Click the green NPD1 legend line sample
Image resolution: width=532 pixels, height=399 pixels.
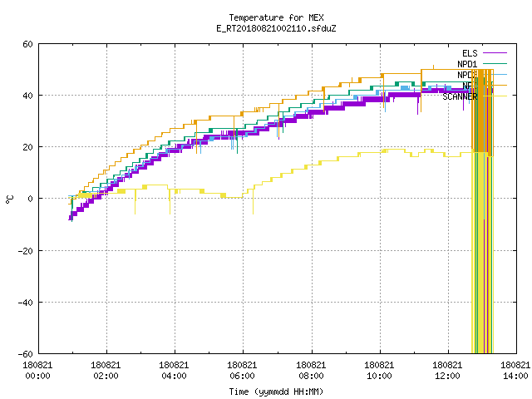[x=495, y=63]
